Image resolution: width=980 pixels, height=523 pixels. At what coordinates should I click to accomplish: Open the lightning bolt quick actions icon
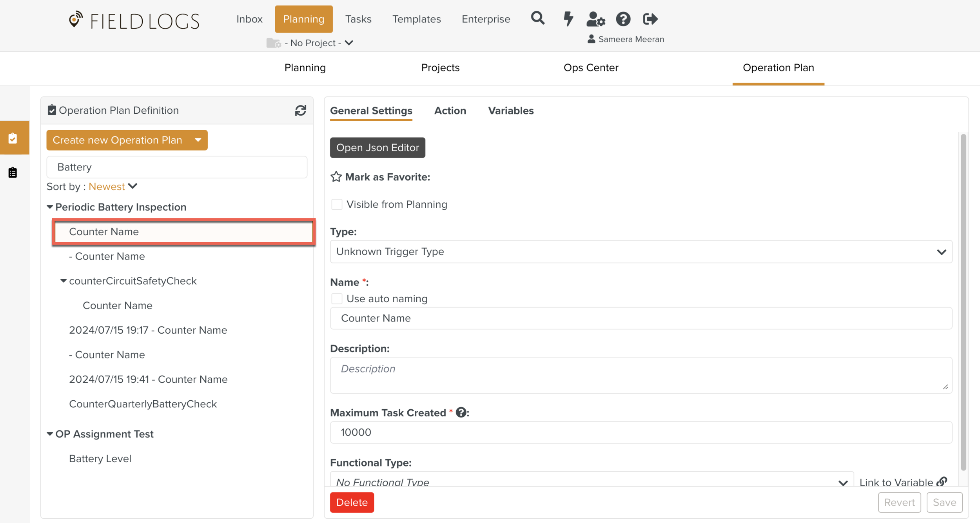(x=568, y=18)
